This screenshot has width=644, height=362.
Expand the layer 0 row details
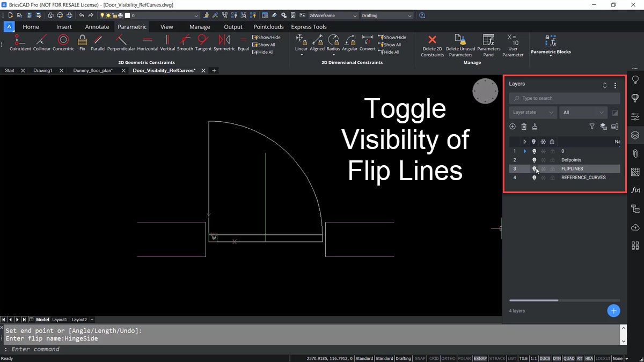pyautogui.click(x=525, y=151)
